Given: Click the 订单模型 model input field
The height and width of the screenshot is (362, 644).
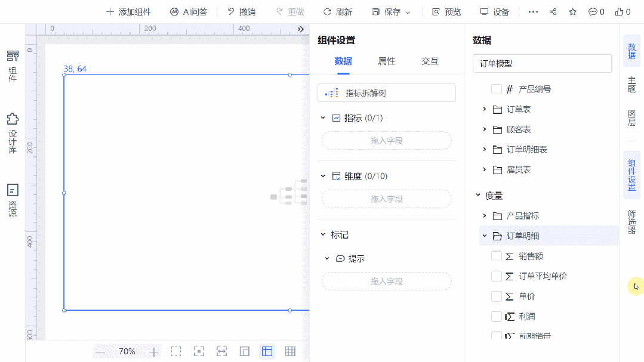Looking at the screenshot, I should [542, 63].
